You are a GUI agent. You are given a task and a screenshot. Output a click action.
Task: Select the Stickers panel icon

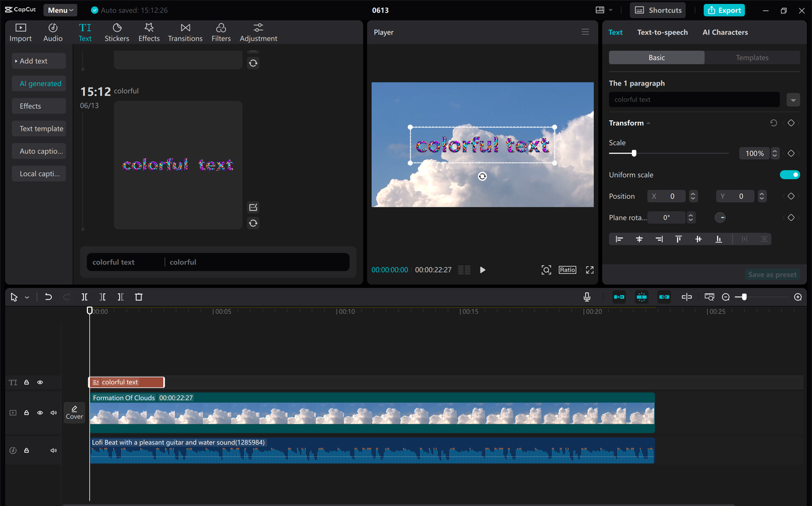pos(117,32)
